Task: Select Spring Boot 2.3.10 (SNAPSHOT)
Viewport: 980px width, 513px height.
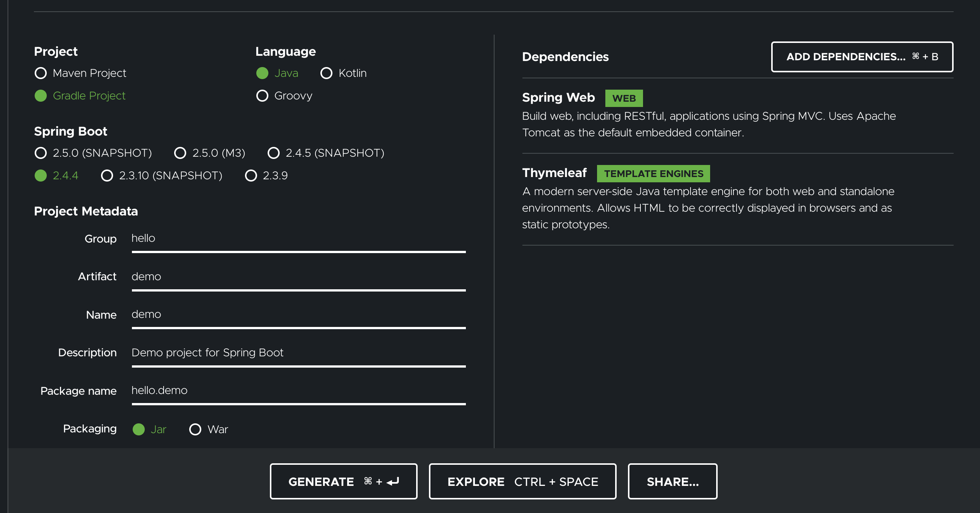Action: pyautogui.click(x=107, y=176)
